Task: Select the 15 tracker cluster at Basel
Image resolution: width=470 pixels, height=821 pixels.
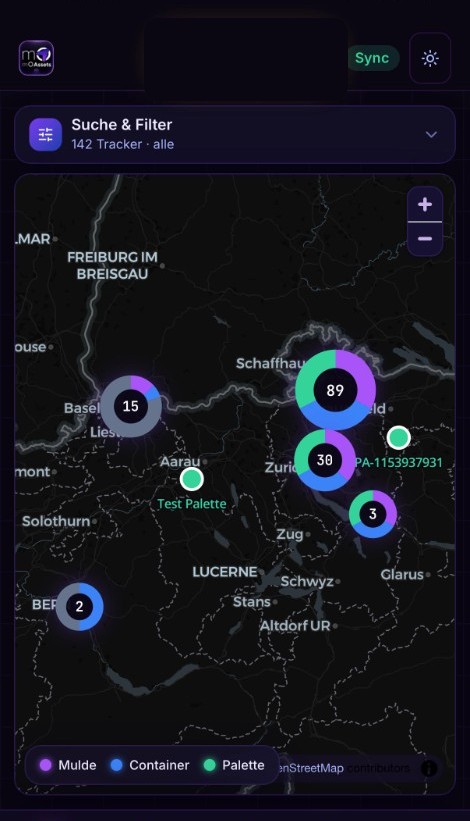Action: [x=130, y=406]
